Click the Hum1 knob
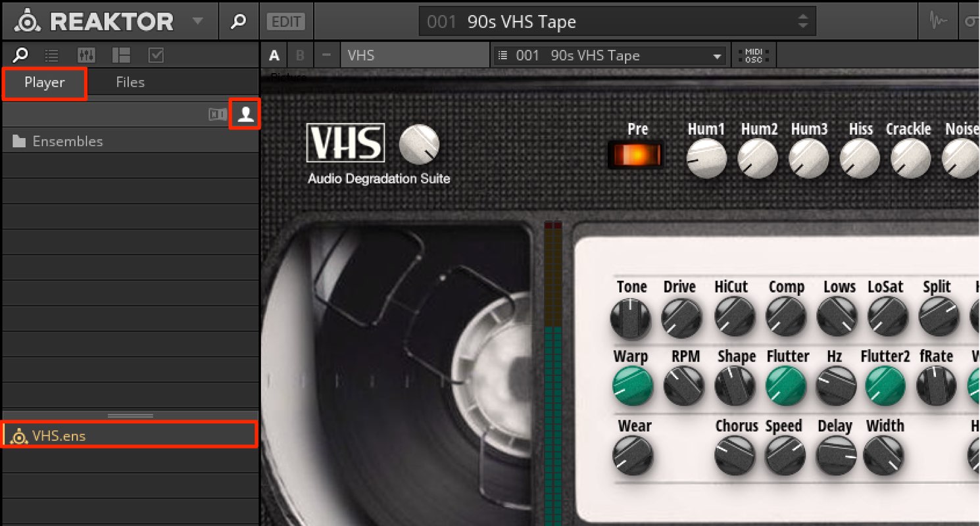 pyautogui.click(x=706, y=158)
